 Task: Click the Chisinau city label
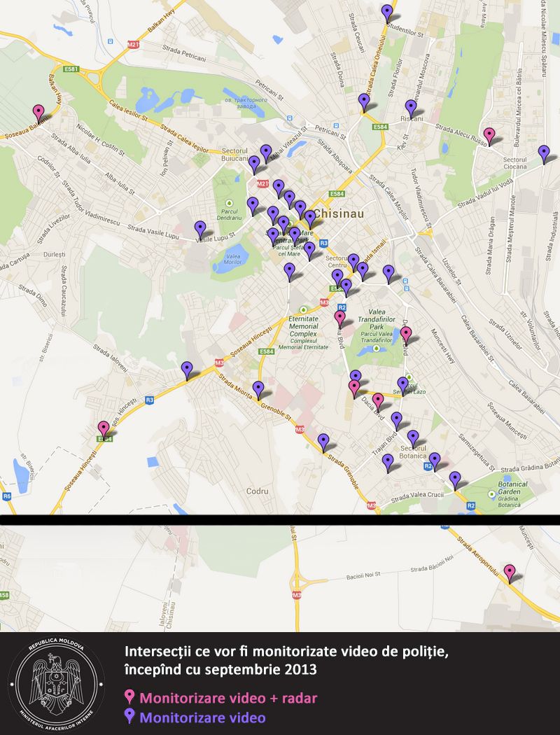(339, 213)
